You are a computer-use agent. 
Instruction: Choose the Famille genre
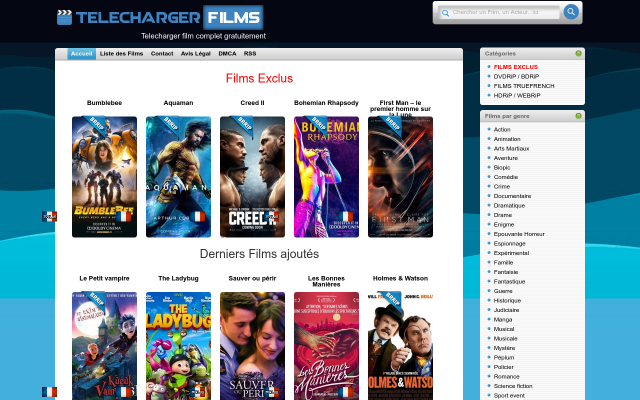click(x=503, y=262)
